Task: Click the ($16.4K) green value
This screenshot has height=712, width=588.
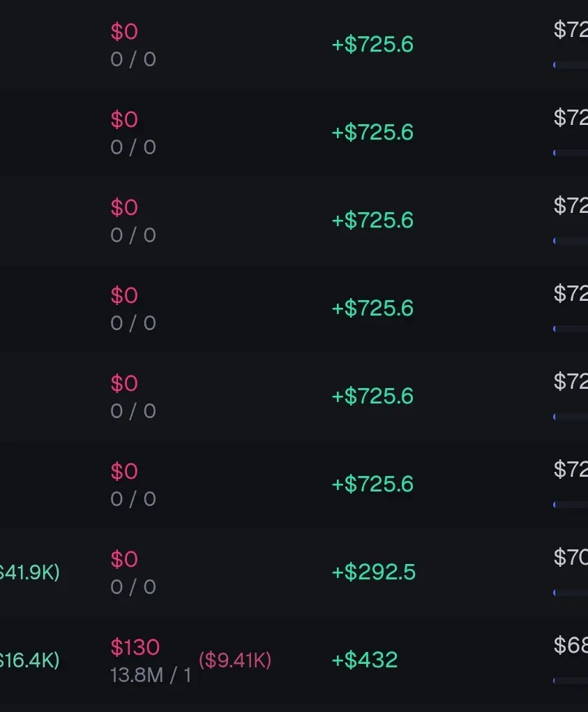Action: pos(29,660)
